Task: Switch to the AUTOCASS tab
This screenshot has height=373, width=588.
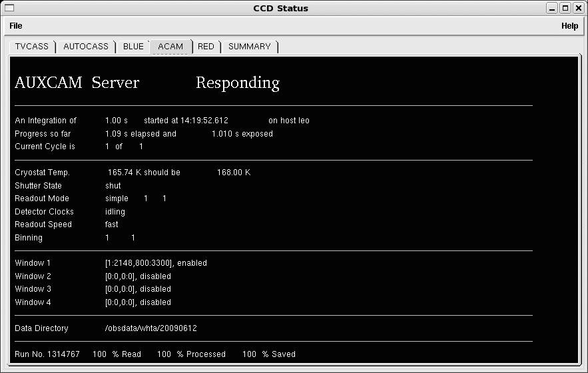Action: tap(86, 47)
